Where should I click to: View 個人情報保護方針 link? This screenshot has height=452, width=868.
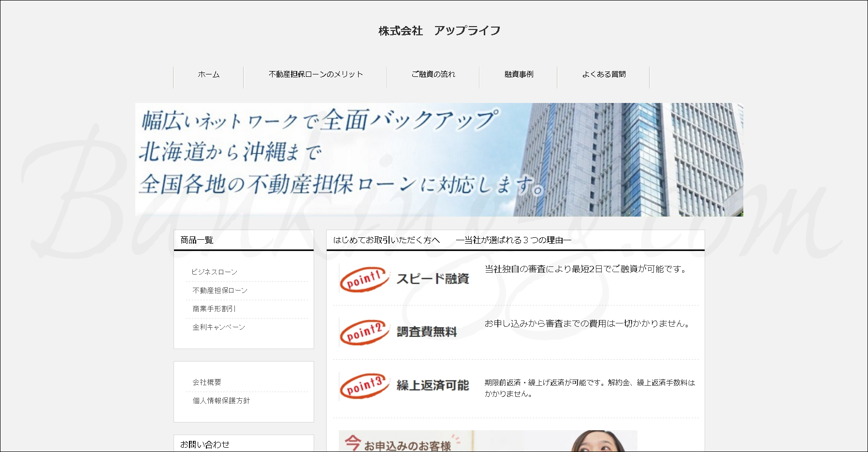[x=221, y=401]
